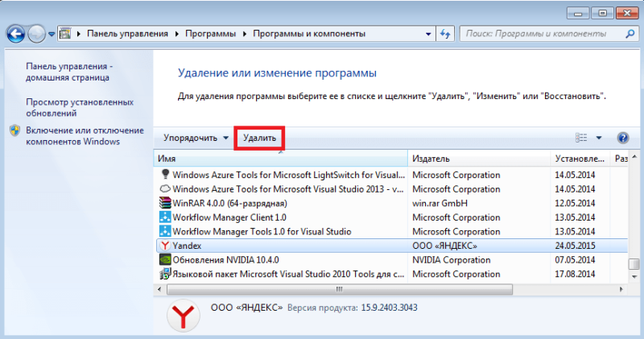Open Включение или отключение компонентов Windows
This screenshot has height=339, width=644.
[85, 135]
